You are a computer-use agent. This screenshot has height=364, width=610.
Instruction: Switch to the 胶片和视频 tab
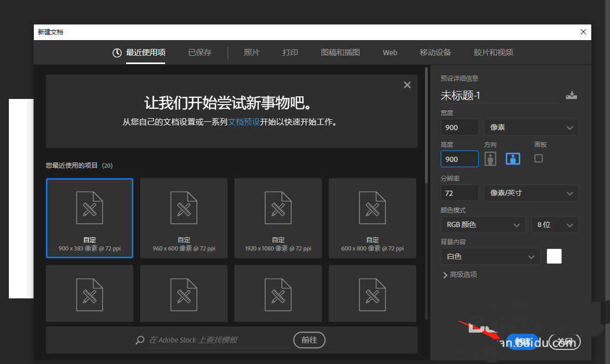[x=493, y=52]
